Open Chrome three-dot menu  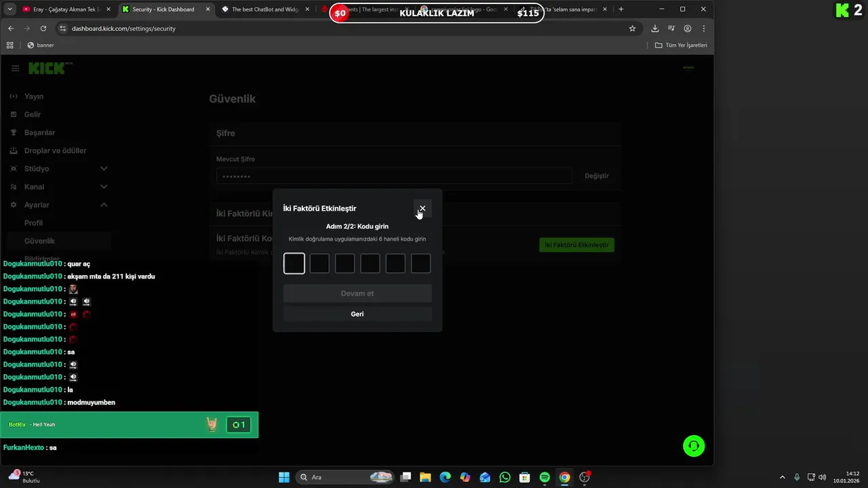pyautogui.click(x=704, y=28)
